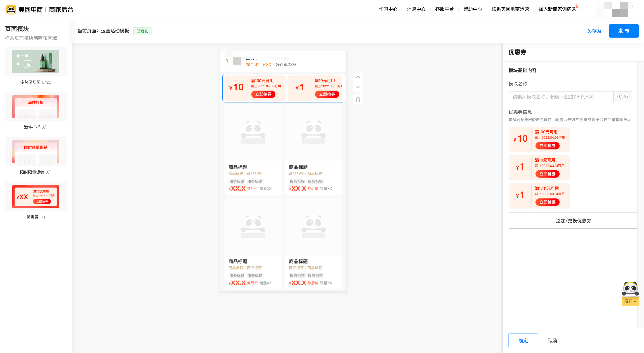Go to 消息中心 in top navigation
Image resolution: width=644 pixels, height=353 pixels.
pos(416,9)
